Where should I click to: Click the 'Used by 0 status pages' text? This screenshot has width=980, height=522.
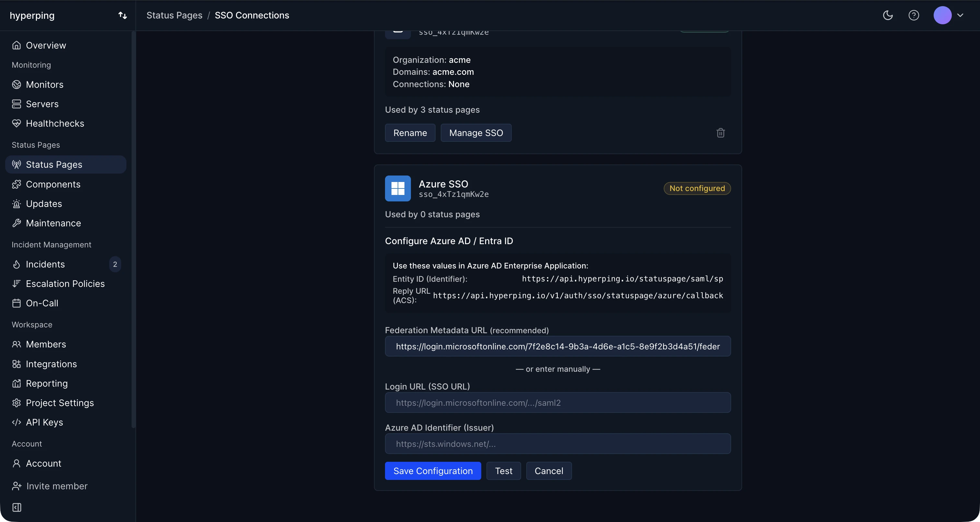(432, 214)
